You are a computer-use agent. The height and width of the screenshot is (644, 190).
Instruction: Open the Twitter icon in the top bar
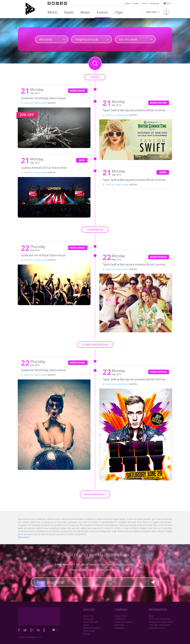[53, 3]
